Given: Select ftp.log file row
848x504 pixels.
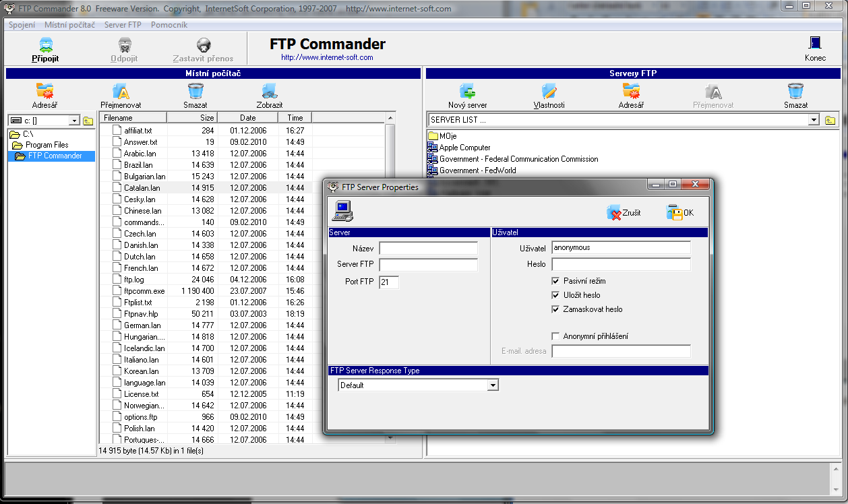Looking at the screenshot, I should tap(212, 280).
